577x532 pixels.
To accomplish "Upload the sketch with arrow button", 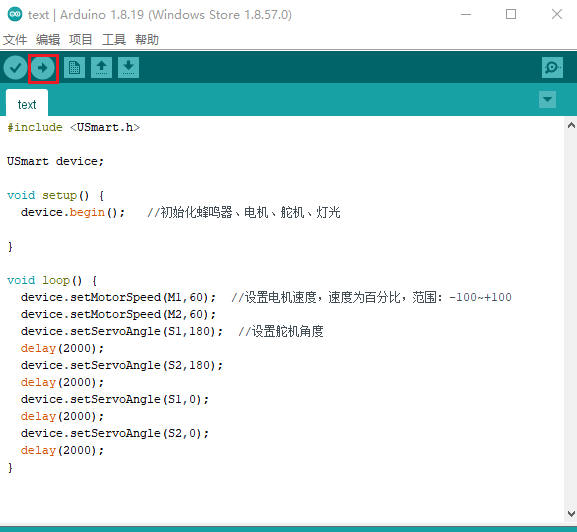I will coord(43,68).
